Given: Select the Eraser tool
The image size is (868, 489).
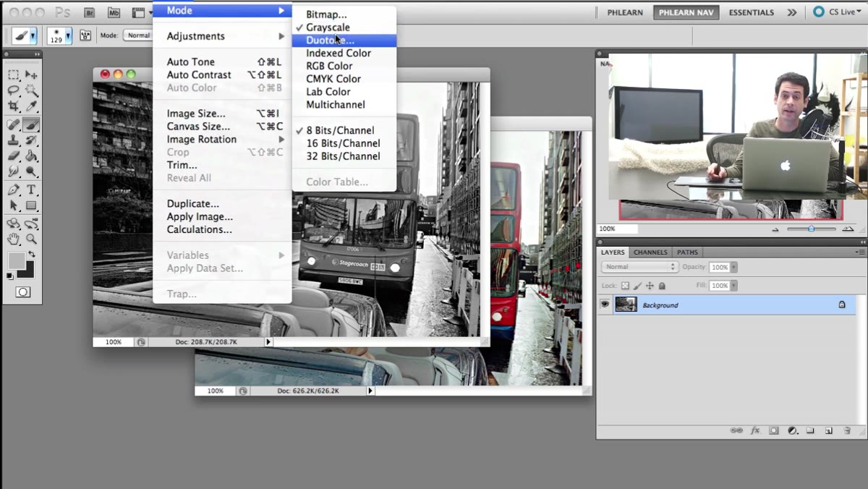Looking at the screenshot, I should pos(13,156).
